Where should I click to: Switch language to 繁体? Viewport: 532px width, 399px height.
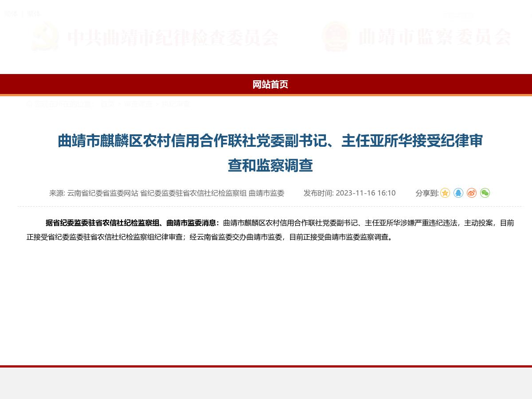[34, 14]
